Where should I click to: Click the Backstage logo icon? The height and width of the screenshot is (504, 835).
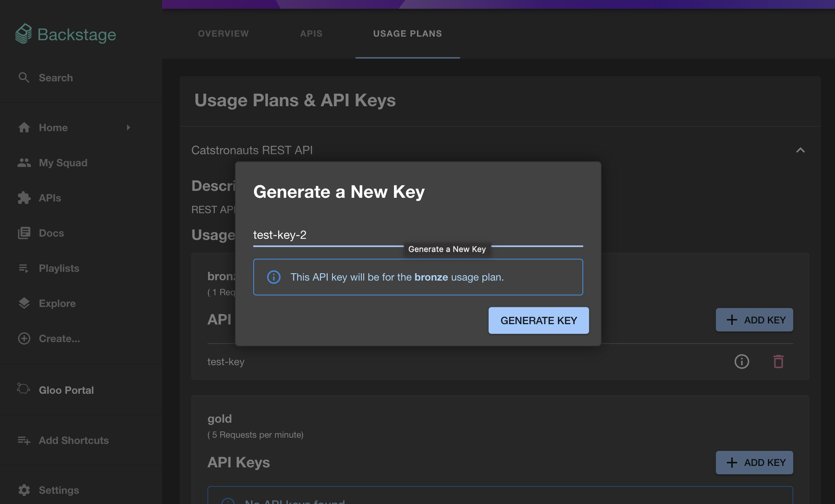(x=24, y=34)
